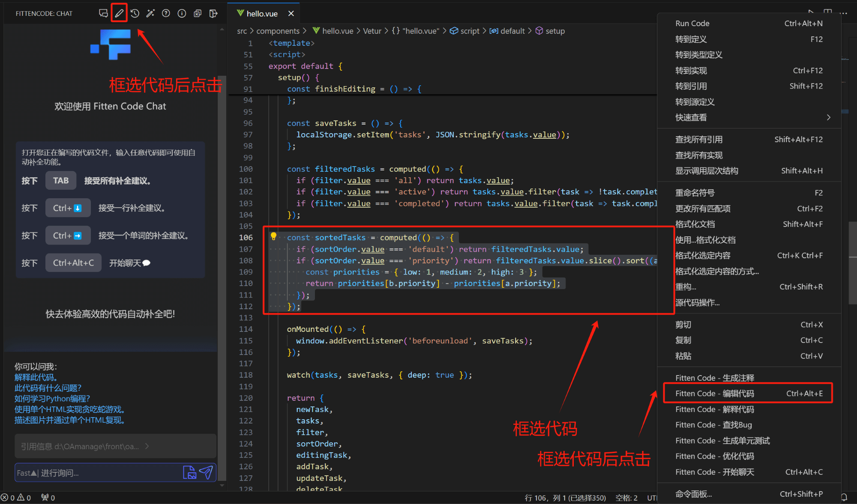Click the close-all stacked icon
Screen dimensions: 857x504
pyautogui.click(x=198, y=13)
